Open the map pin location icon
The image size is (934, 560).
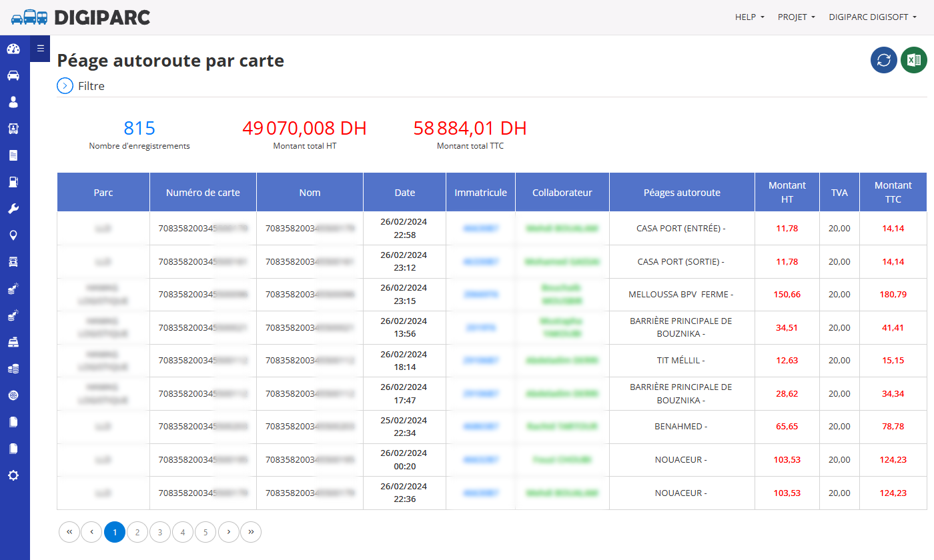click(13, 235)
